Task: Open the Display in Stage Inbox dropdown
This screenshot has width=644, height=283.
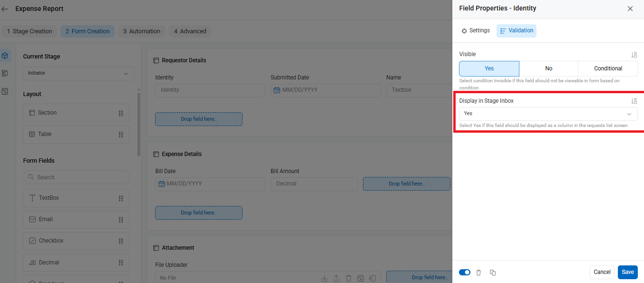Action: 548,114
